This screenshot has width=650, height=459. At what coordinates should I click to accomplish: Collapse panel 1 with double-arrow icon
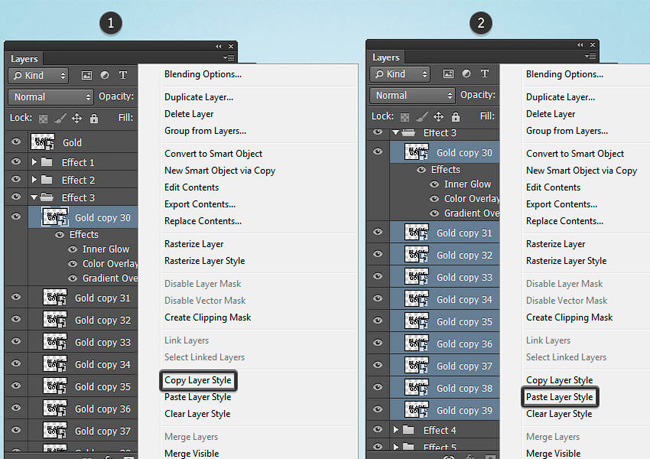218,46
